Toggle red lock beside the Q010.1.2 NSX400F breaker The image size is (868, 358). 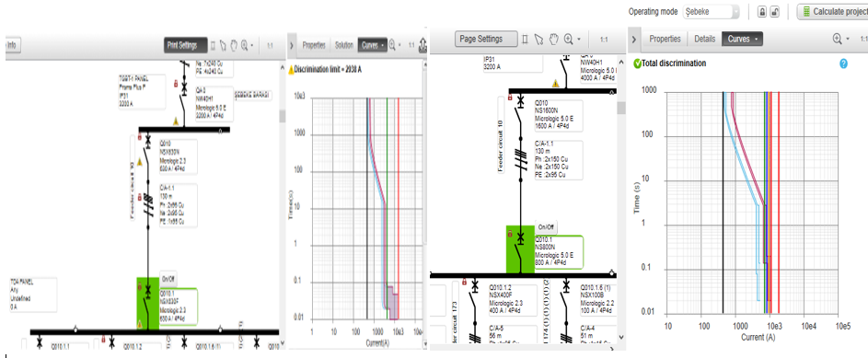click(x=464, y=283)
